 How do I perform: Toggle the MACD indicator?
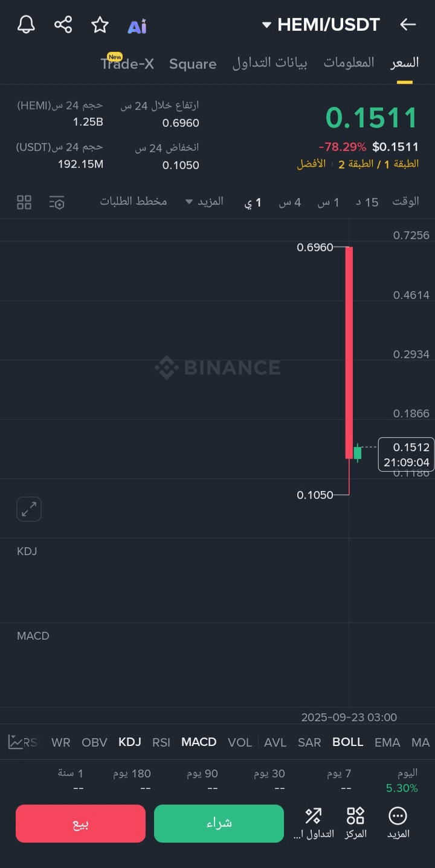pos(199,742)
